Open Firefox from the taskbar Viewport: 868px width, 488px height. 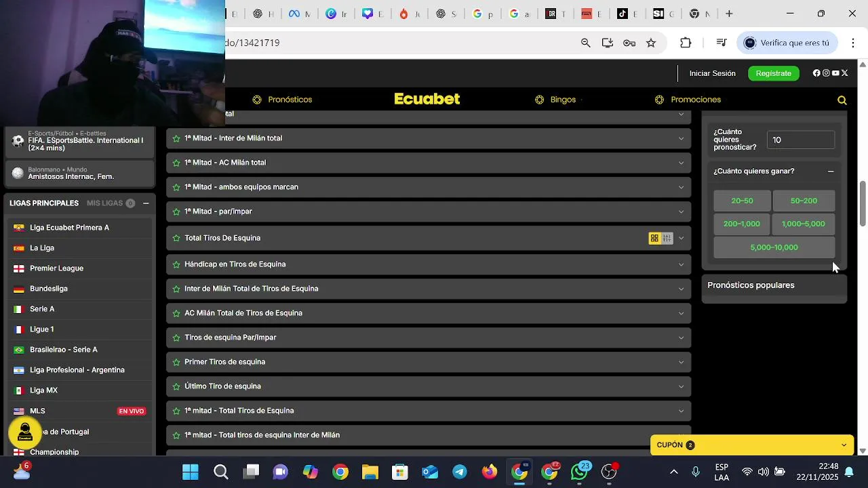(490, 472)
